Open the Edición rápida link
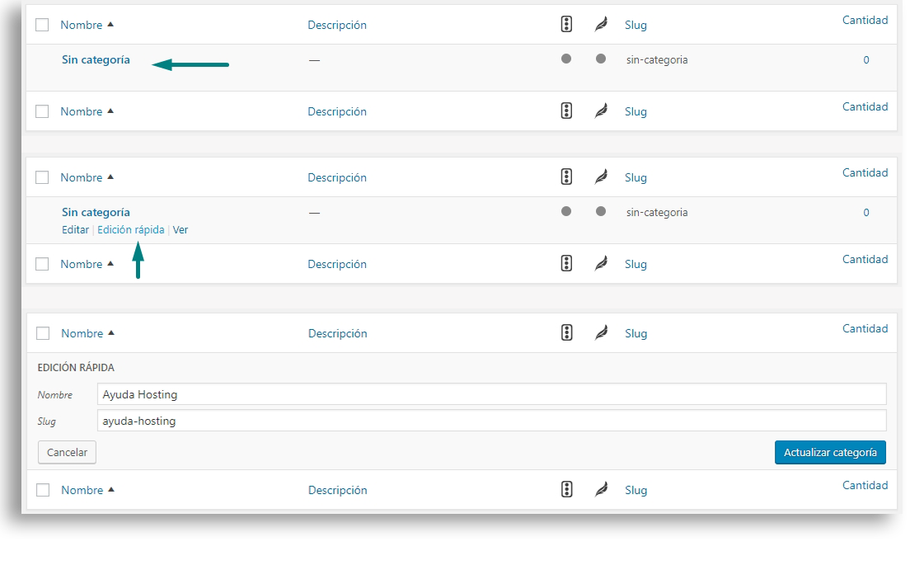Screen dimensions: 924x565 [x=130, y=230]
